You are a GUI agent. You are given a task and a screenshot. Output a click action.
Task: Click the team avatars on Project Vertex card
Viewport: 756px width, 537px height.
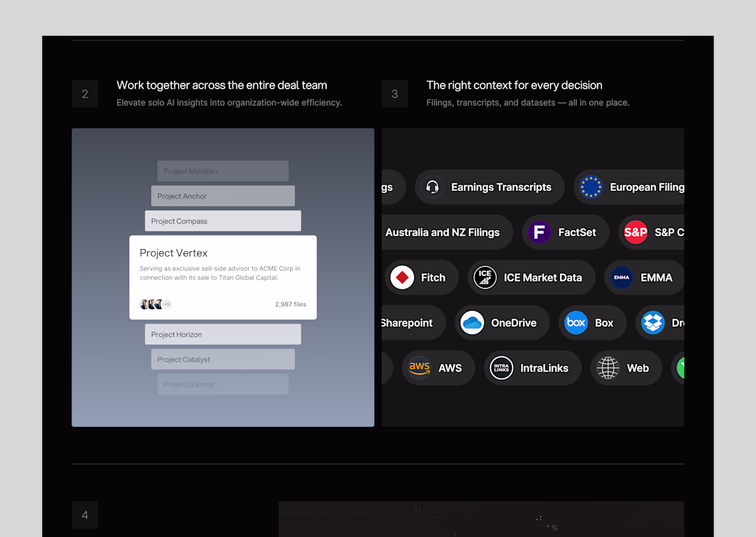coord(155,304)
